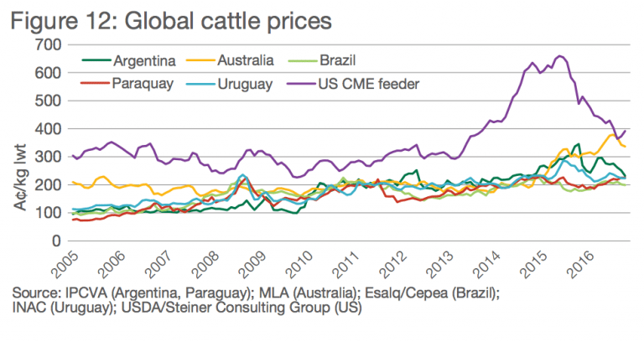The image size is (644, 342).
Task: Click the Australia legend label
Action: point(245,60)
